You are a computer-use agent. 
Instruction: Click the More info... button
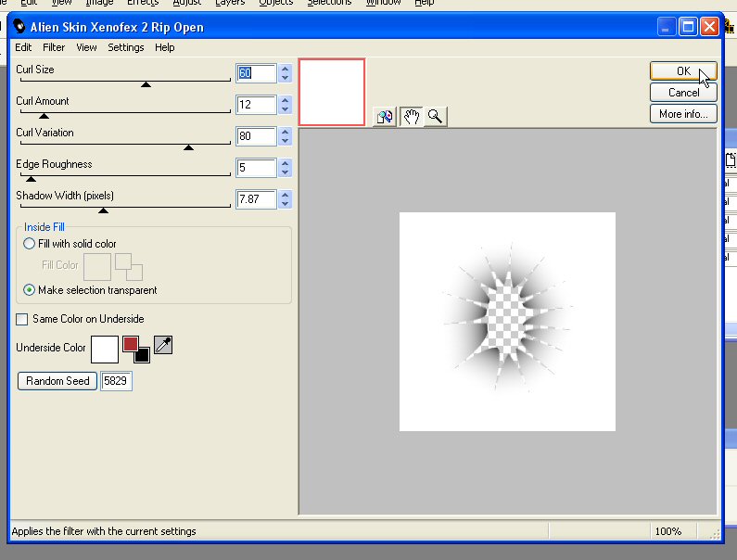(683, 114)
